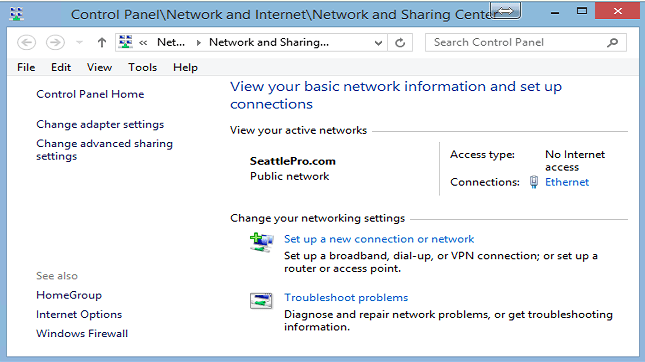
Task: Open the Tools menu
Action: (142, 67)
